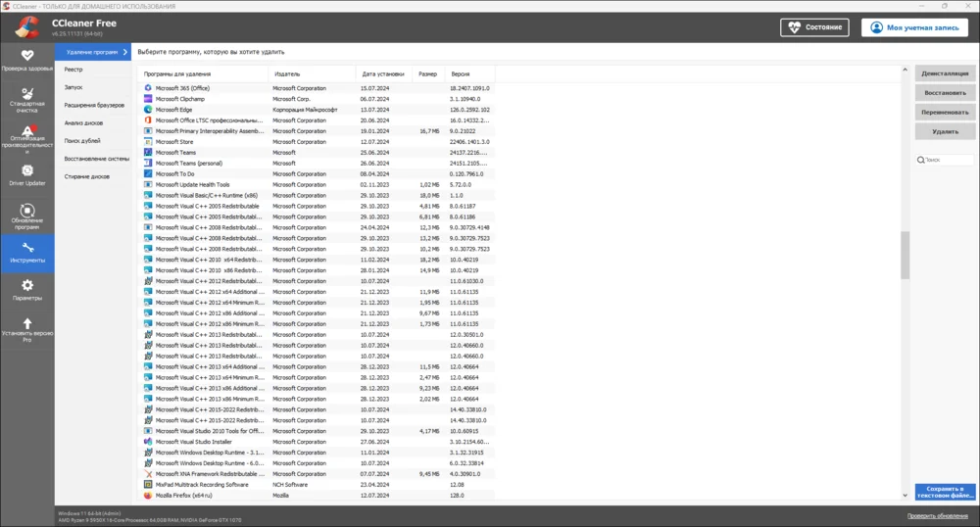Click the Удалить (Delete) button

945,131
